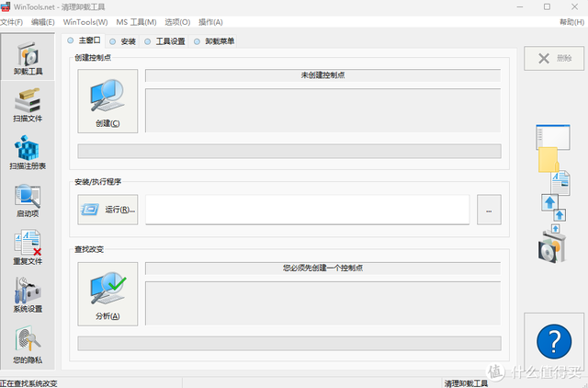
Task: Click the window and folder graphic on right
Action: click(553, 148)
